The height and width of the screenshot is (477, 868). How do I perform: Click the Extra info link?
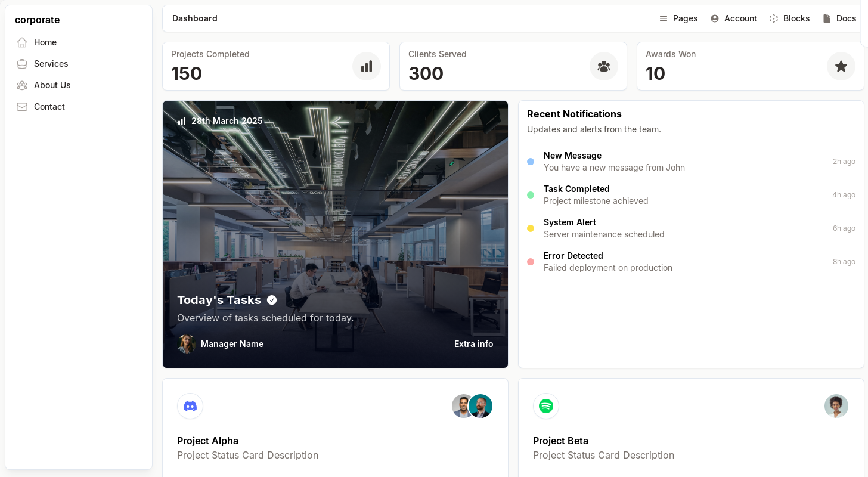(x=473, y=344)
